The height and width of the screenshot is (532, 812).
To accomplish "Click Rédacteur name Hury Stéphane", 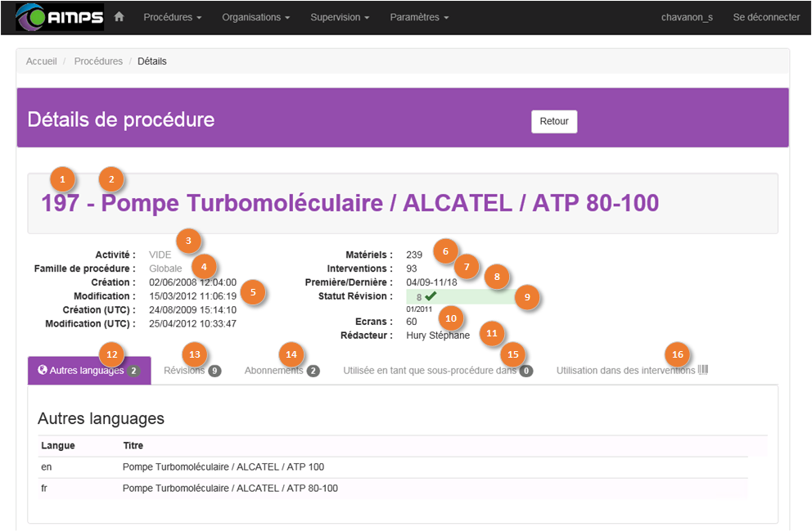I will coord(438,335).
